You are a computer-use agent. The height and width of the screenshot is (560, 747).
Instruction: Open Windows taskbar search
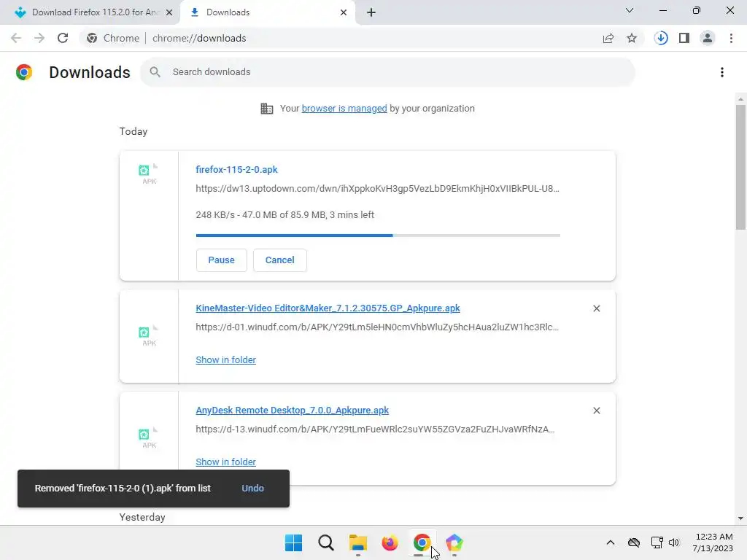(326, 542)
